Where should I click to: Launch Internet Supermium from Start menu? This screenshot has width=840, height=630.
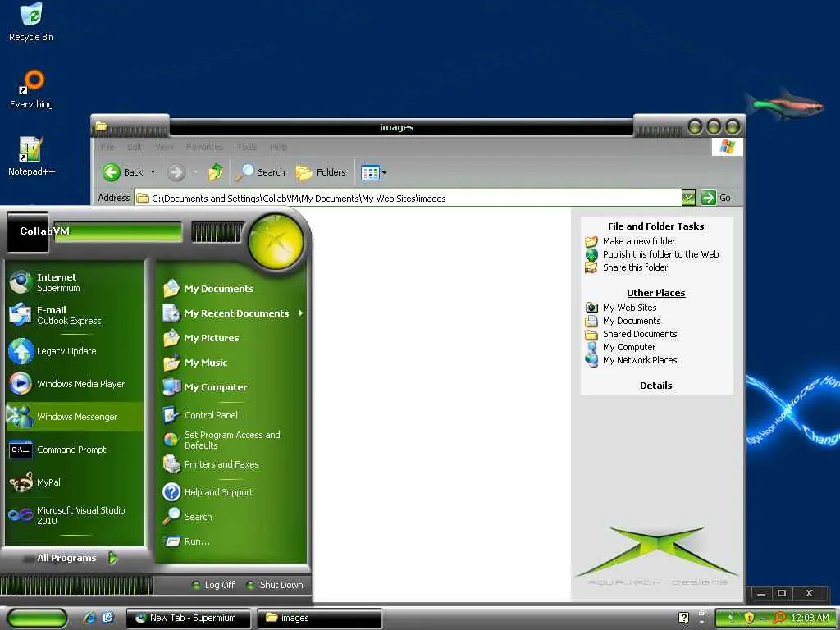click(75, 282)
